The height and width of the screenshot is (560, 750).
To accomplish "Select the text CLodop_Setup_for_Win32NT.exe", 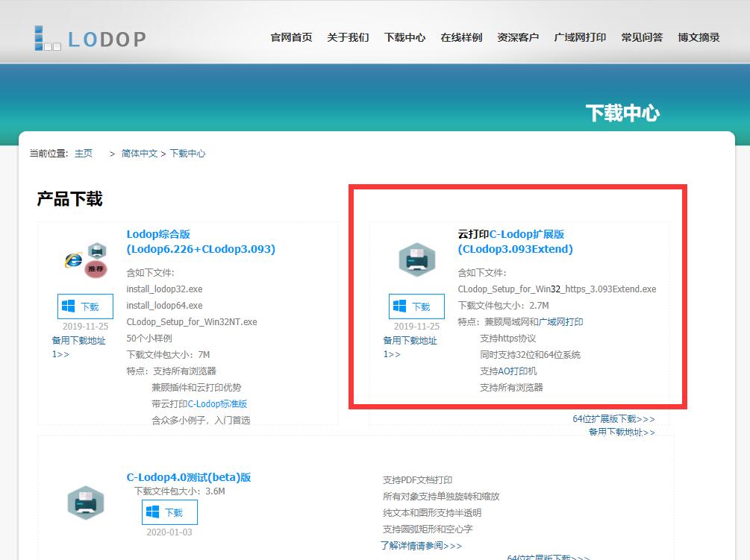I will [x=192, y=322].
